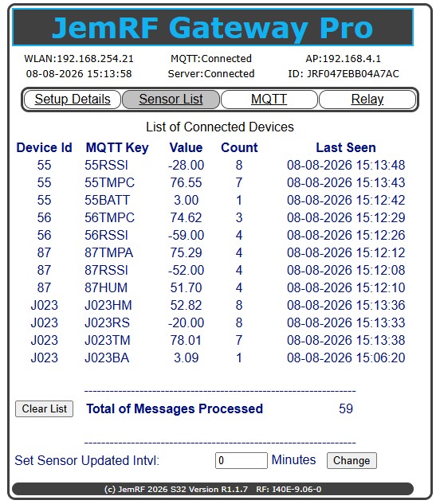This screenshot has height=504, width=440.
Task: Click the MQTT:Connected status text
Action: (x=211, y=59)
